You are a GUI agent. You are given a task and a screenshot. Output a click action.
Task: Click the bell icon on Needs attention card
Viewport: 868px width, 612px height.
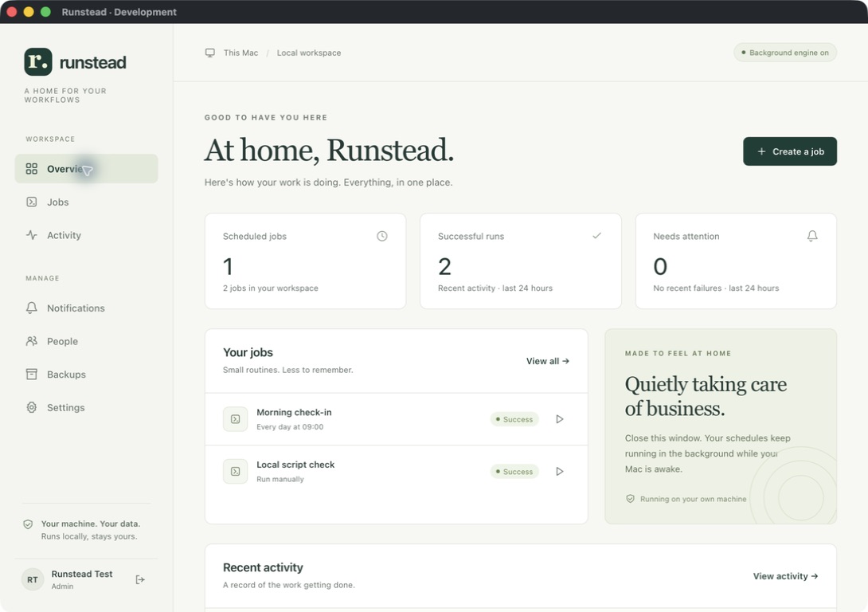coord(812,236)
